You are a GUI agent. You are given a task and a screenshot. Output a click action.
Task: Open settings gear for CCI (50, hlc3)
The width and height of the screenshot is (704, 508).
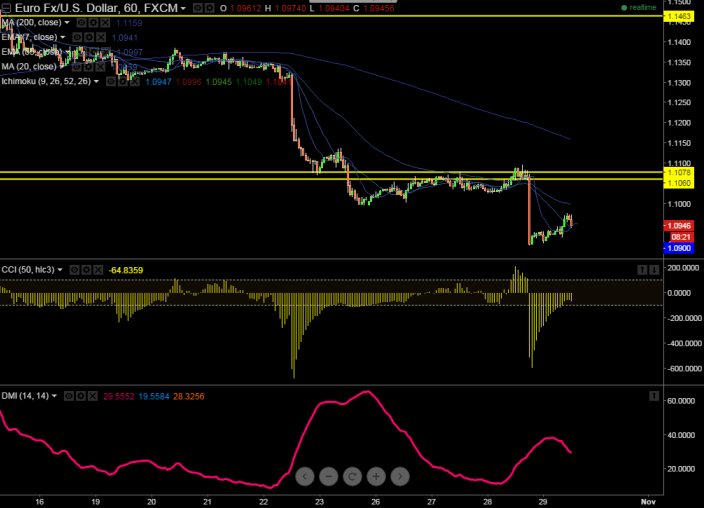click(86, 270)
